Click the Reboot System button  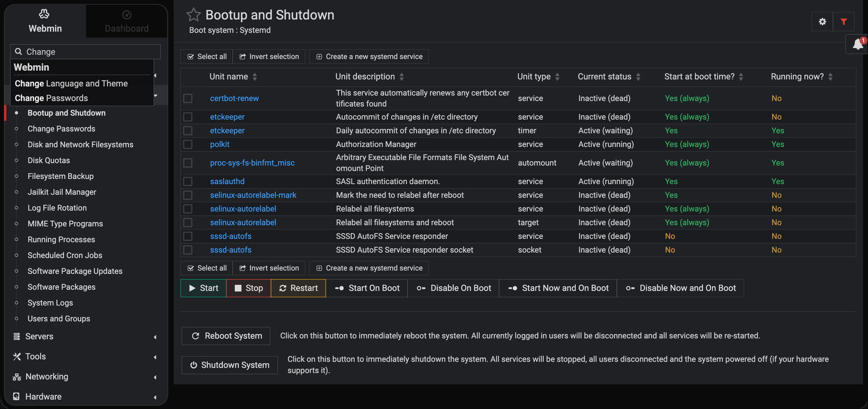[226, 336]
